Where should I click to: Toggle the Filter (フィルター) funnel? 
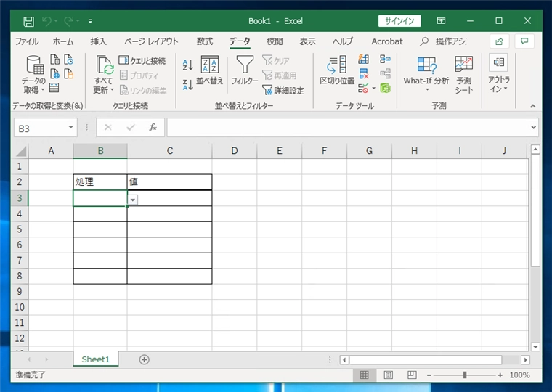click(245, 70)
